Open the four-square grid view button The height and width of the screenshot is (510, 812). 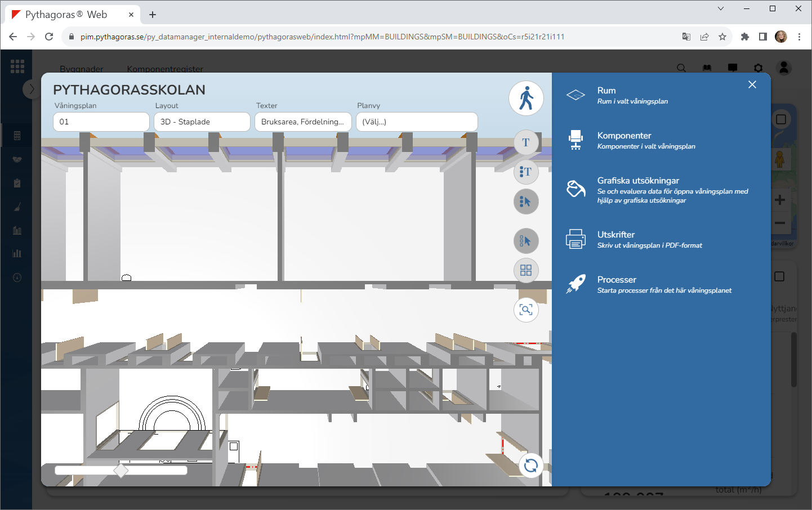526,270
